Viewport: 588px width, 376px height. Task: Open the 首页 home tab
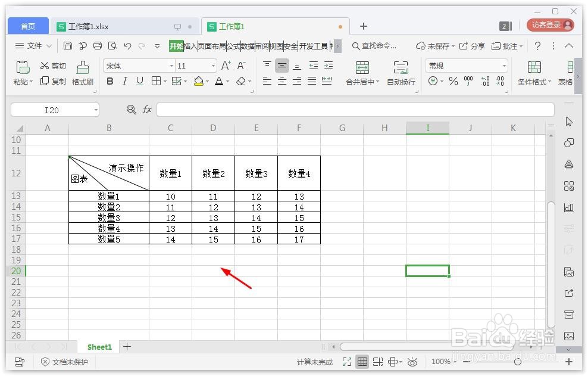click(27, 26)
